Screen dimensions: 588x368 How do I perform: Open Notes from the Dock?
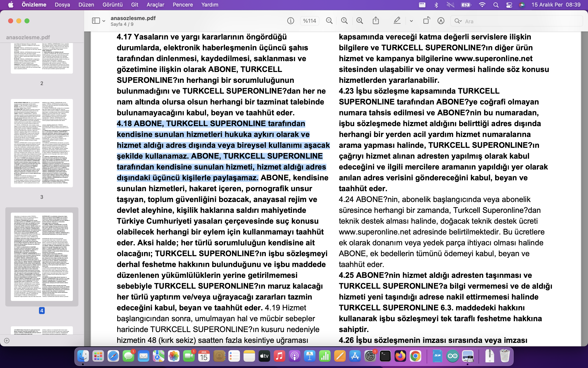(x=249, y=356)
